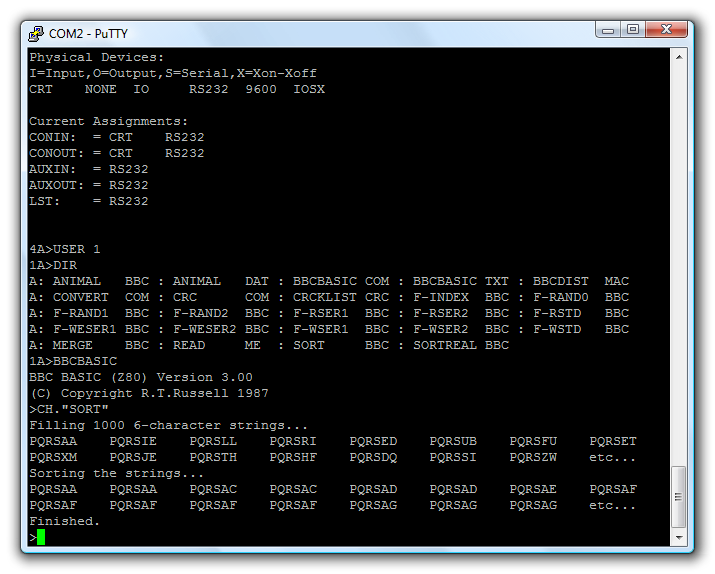Click the scrollbar down arrow

click(679, 538)
